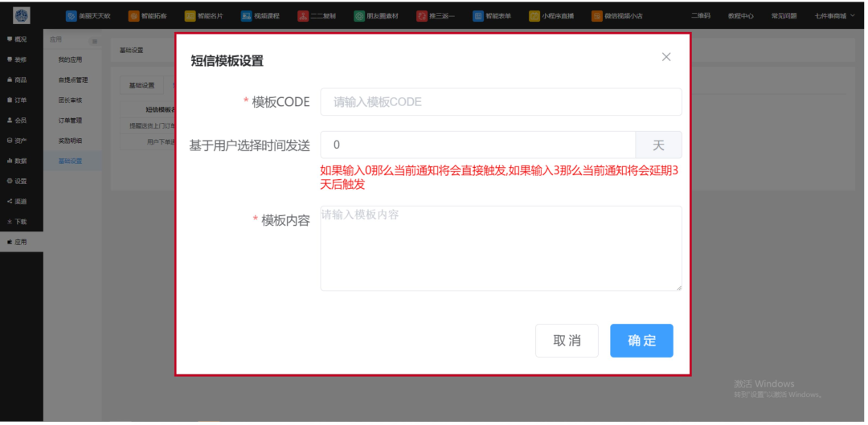868x425 pixels.
Task: Go to 资产 in the left sidebar
Action: point(17,141)
